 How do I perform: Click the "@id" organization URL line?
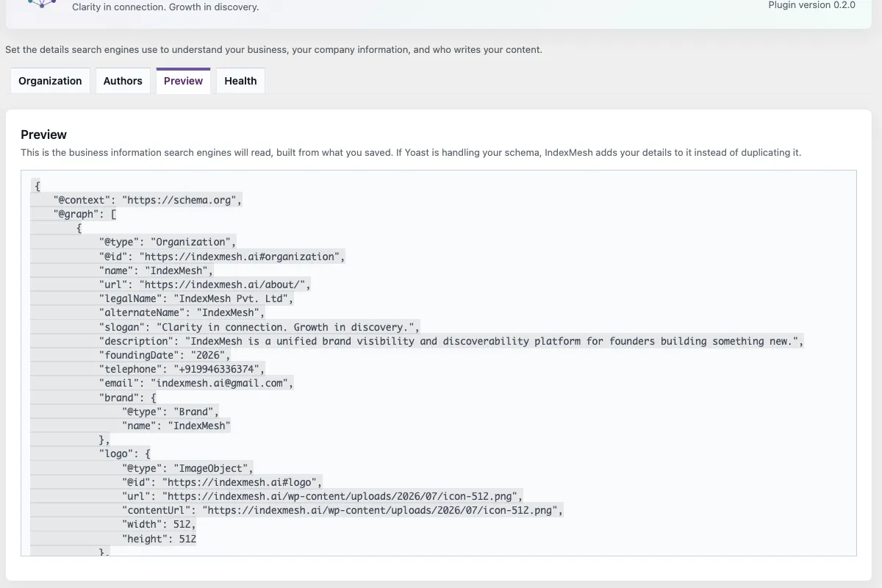pos(222,257)
